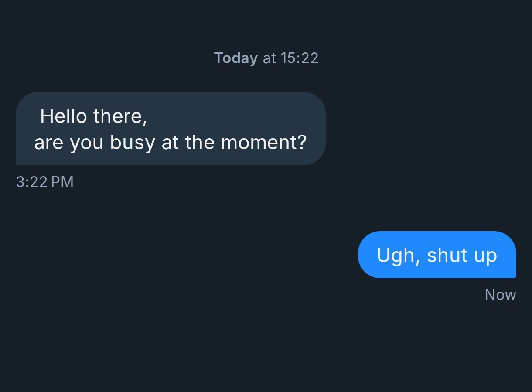
Task: Click the "are you busy at the moment?" line
Action: 170,143
